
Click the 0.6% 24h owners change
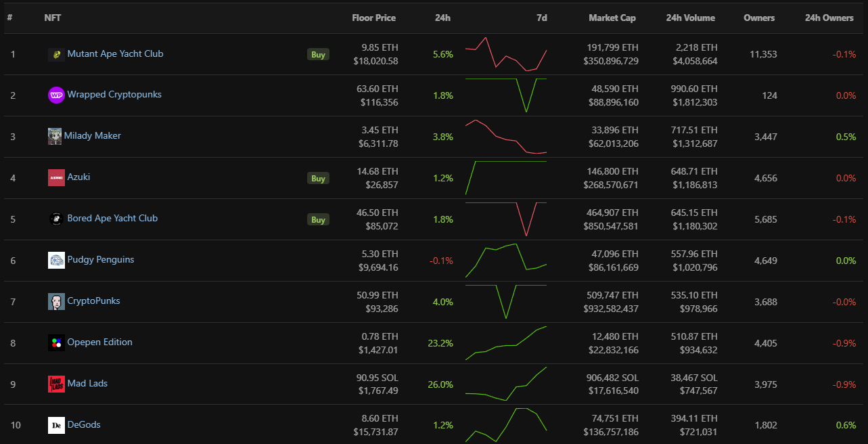point(846,425)
